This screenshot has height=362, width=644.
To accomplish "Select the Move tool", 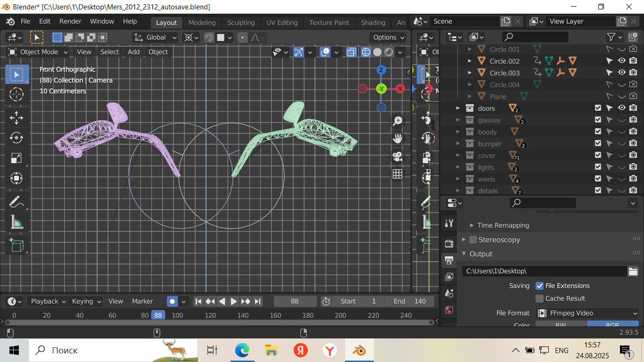I will click(17, 117).
